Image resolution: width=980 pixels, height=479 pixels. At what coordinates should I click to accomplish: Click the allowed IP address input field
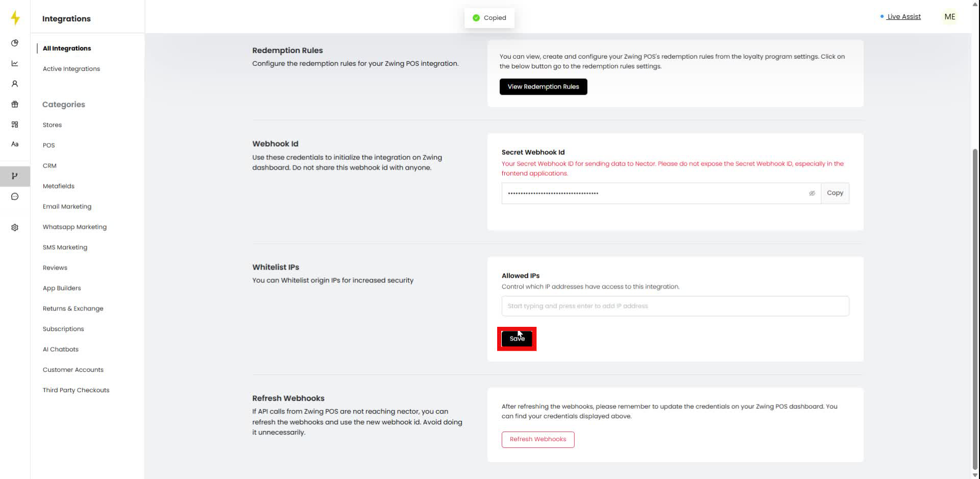click(675, 306)
